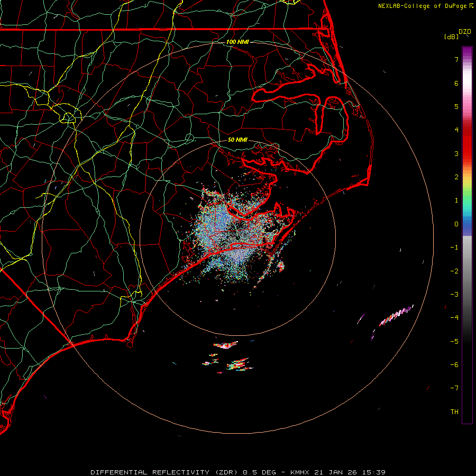Click the -3 value on the color scale
This screenshot has width=476, height=476.
[x=454, y=295]
